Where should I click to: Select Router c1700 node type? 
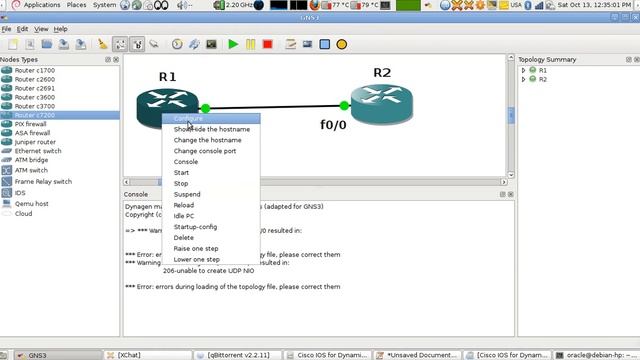[60, 70]
